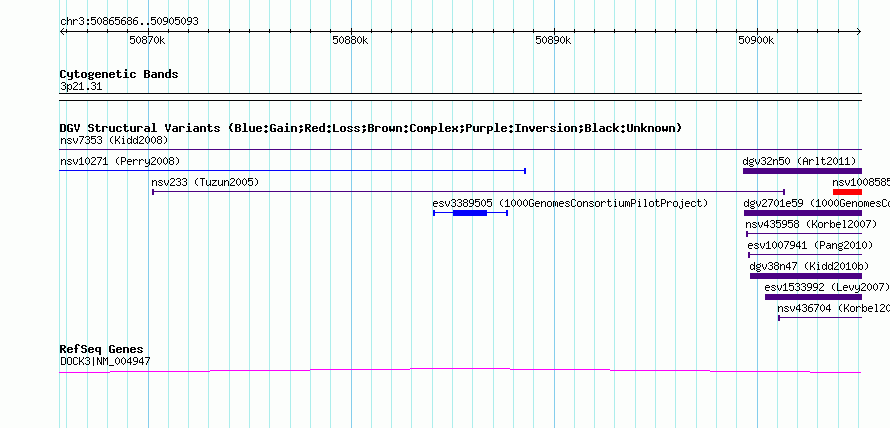
Task: Click the thick purple dgv2701e59 bar
Action: point(803,213)
